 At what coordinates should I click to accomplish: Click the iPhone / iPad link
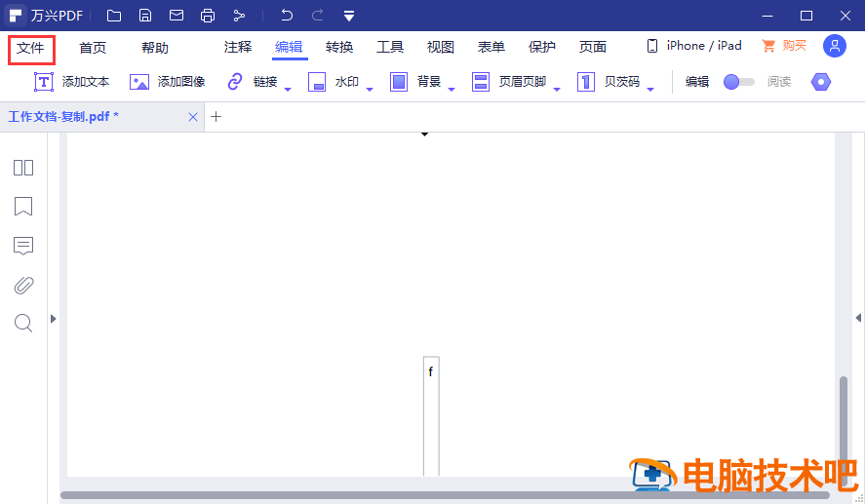click(x=694, y=46)
